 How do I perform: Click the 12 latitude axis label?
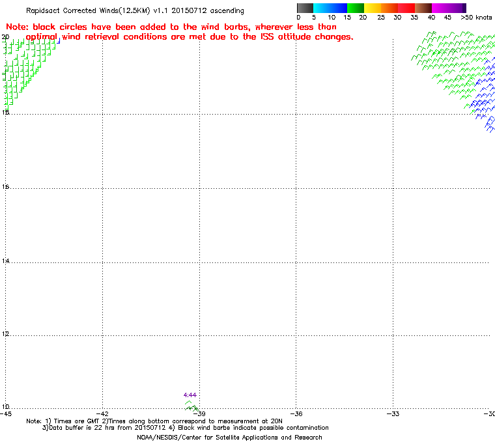5,333
